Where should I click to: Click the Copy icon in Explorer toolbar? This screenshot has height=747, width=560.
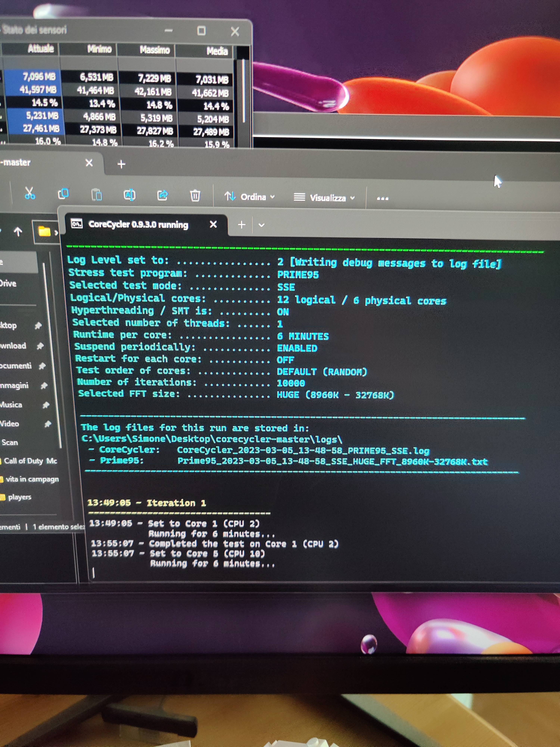63,194
